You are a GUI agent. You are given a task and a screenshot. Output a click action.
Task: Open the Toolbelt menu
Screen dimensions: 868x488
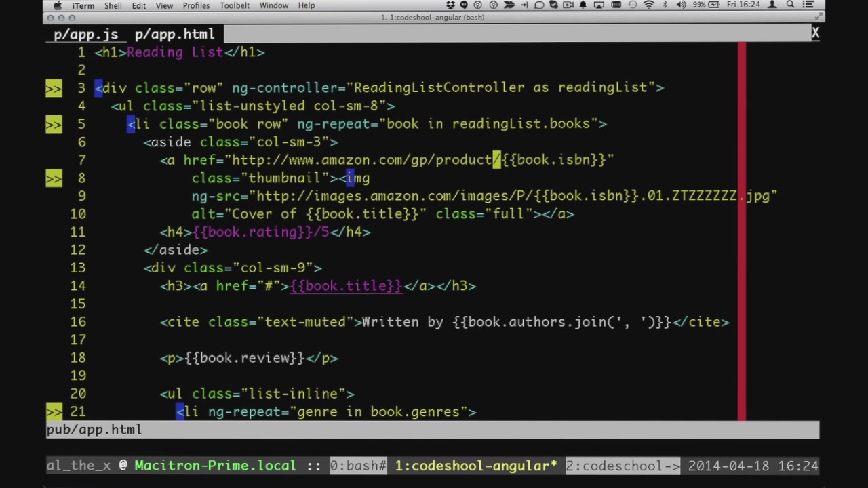point(235,5)
